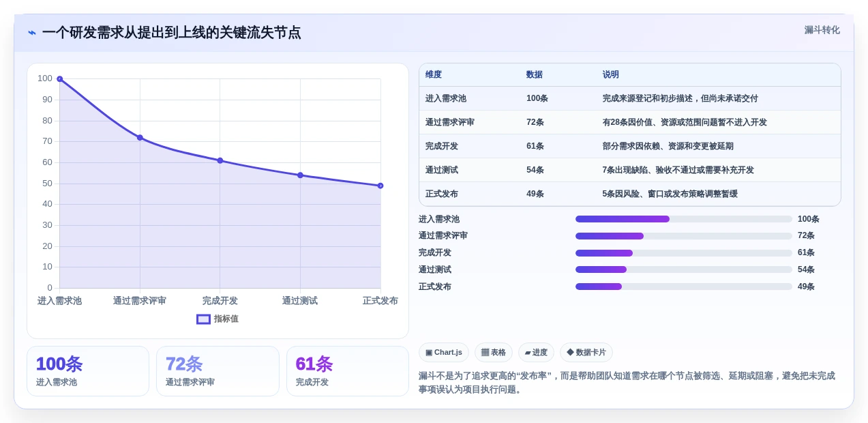Viewport: 868px width, 423px height.
Task: Click the 正式发布 label in progress list
Action: [435, 287]
